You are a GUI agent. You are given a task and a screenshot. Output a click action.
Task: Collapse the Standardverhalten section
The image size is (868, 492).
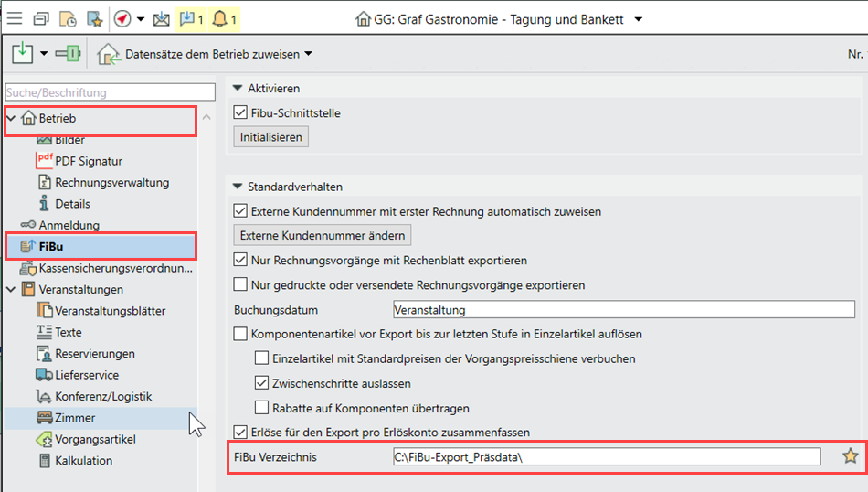pyautogui.click(x=238, y=187)
